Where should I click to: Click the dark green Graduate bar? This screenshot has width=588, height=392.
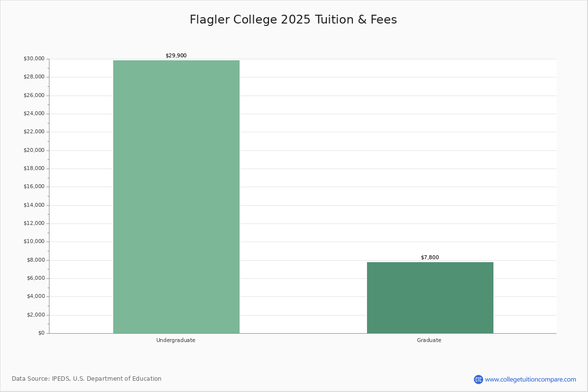[x=430, y=297]
